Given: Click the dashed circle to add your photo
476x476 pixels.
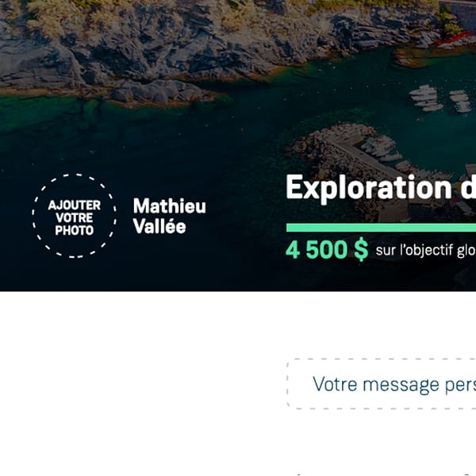Looking at the screenshot, I should 75,216.
